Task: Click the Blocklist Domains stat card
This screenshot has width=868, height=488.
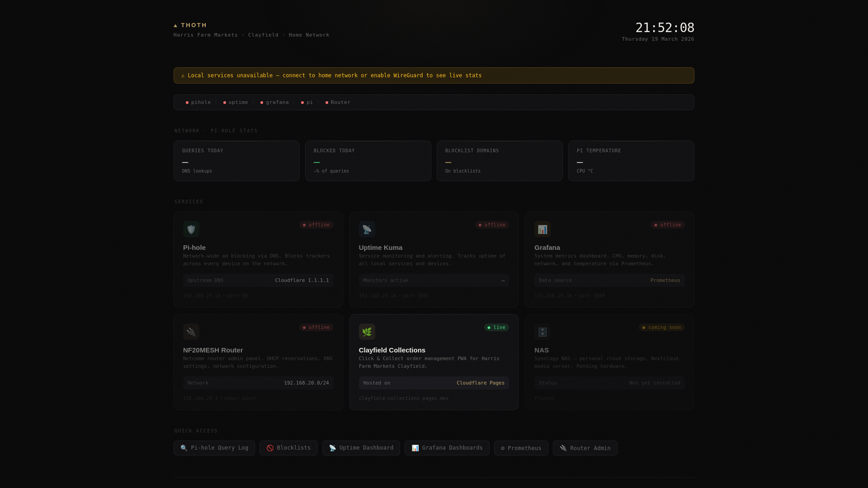Action: (500, 161)
